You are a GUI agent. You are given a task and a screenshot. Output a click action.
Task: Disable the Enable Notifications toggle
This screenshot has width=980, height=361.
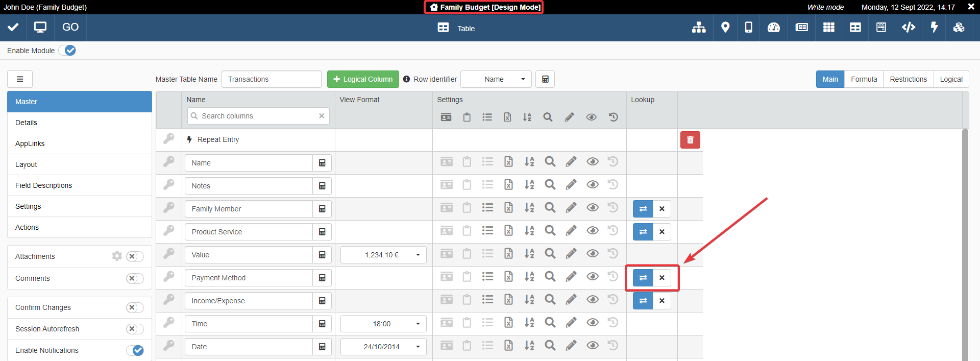click(x=135, y=350)
